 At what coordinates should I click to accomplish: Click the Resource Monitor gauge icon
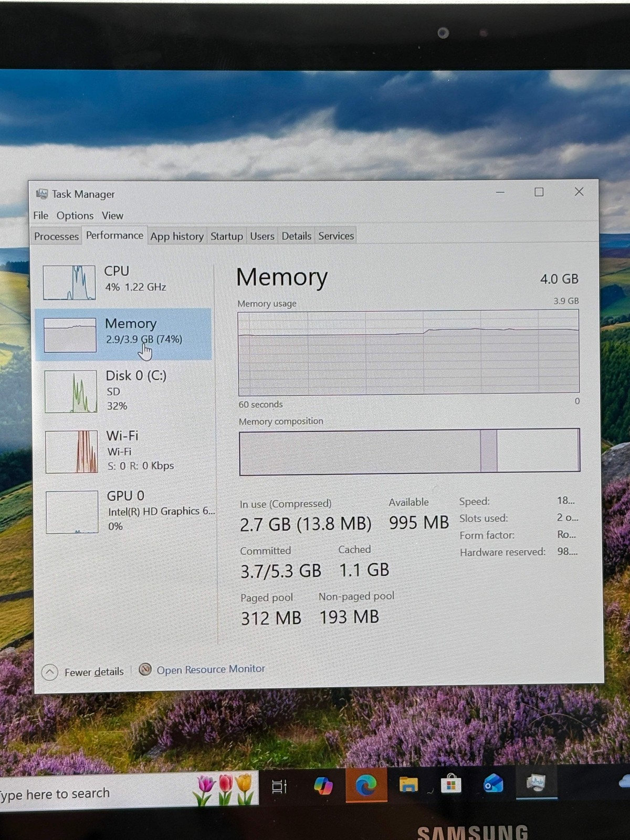coord(145,669)
